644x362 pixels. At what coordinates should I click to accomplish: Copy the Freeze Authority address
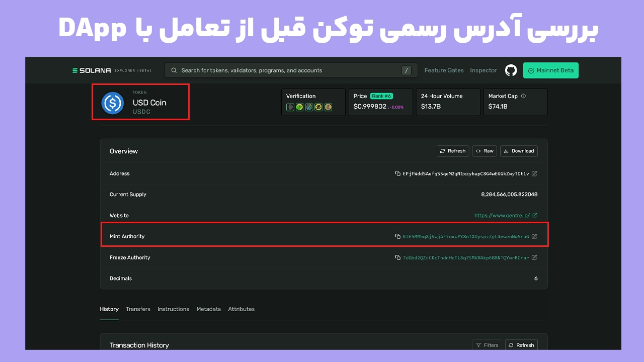click(398, 257)
